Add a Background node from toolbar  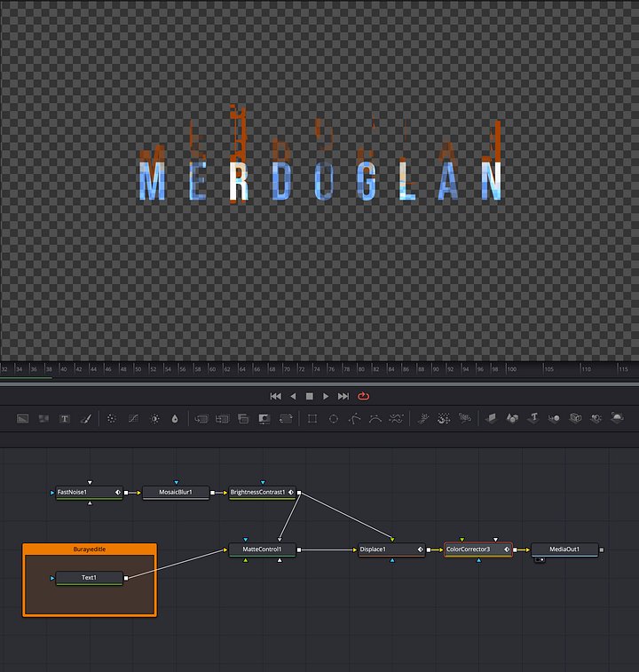[x=22, y=419]
